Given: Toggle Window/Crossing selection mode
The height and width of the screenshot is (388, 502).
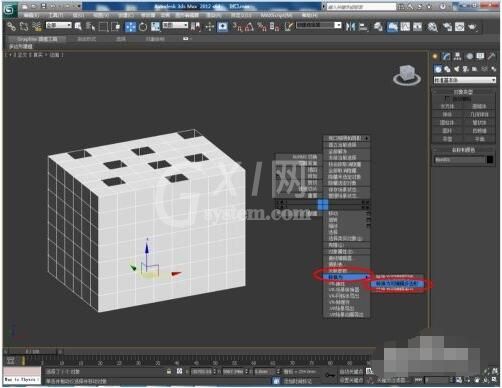Looking at the screenshot, I should 115,26.
